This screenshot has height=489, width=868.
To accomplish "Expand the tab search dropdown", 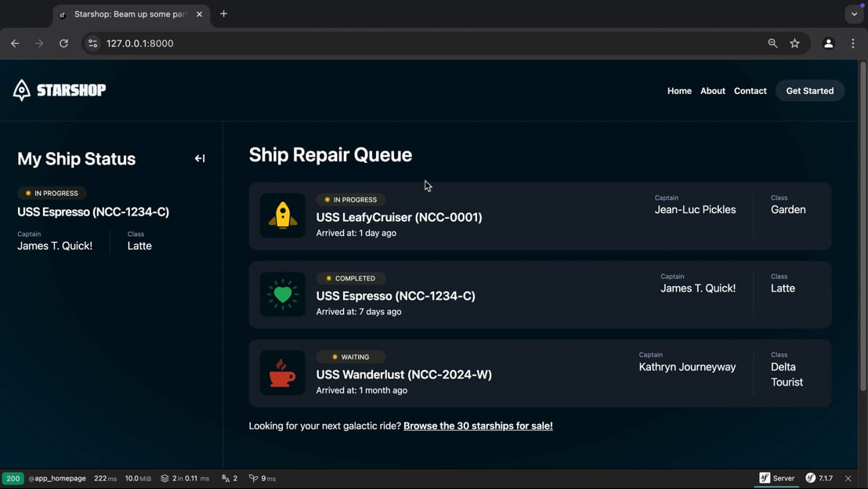I will [x=854, y=14].
